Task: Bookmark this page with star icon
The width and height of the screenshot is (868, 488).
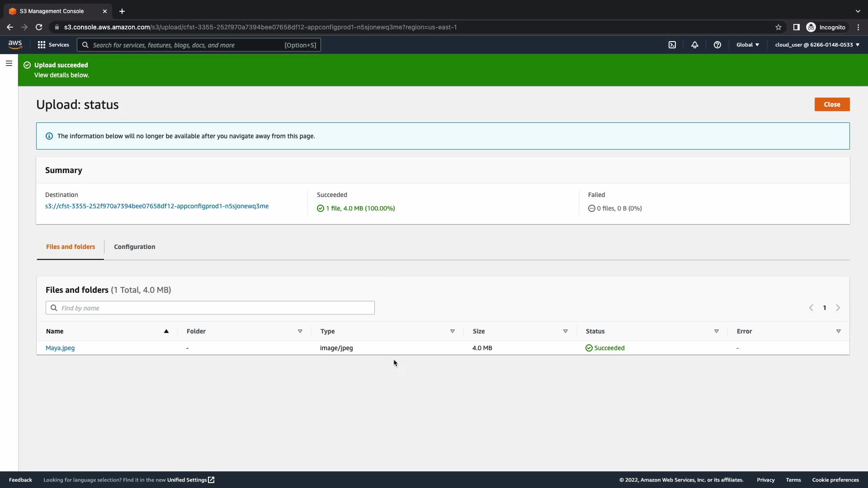Action: click(778, 27)
